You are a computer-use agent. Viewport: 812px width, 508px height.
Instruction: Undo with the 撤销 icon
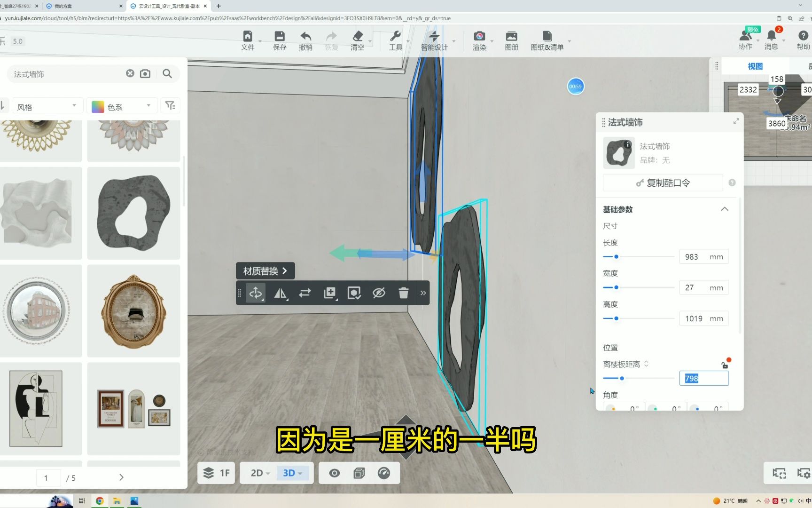[x=305, y=40]
